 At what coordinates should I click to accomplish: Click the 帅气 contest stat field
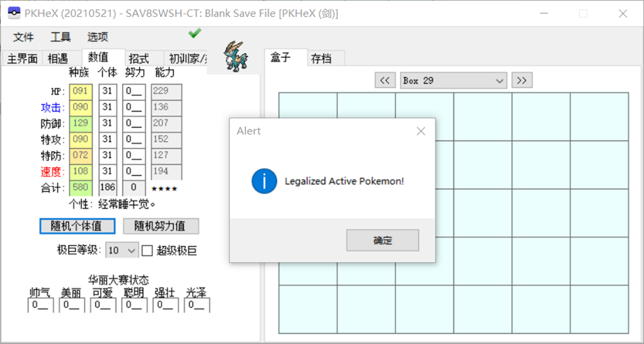pyautogui.click(x=40, y=305)
